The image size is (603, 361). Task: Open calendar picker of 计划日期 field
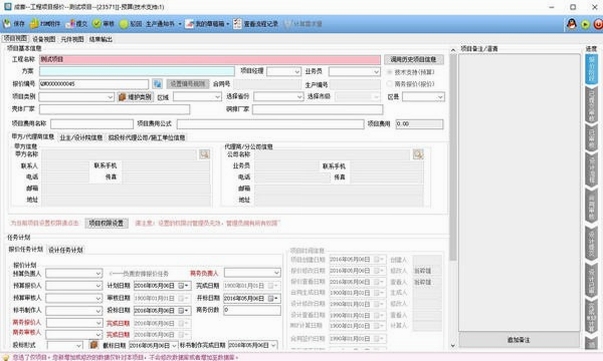click(x=183, y=286)
